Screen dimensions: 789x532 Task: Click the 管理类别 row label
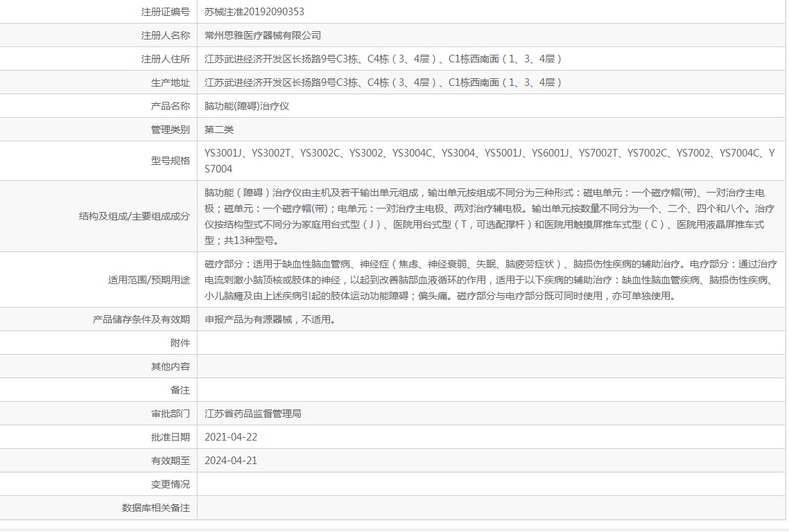click(x=170, y=130)
